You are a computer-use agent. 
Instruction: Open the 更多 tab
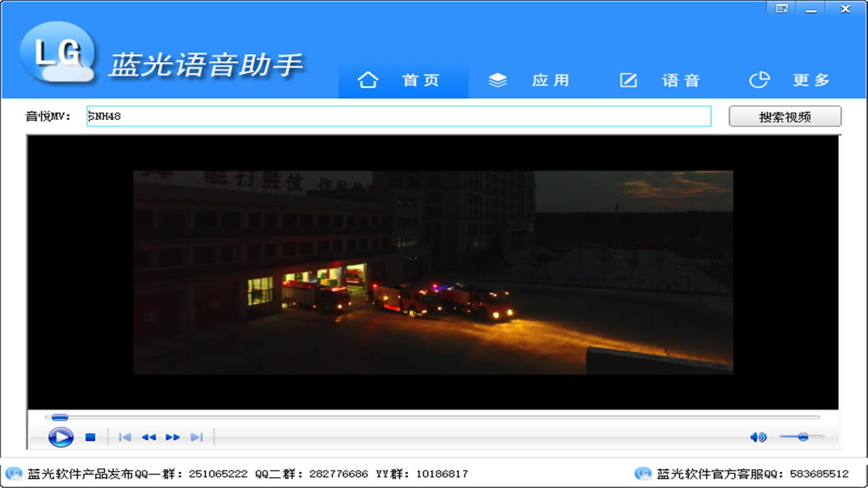(792, 80)
